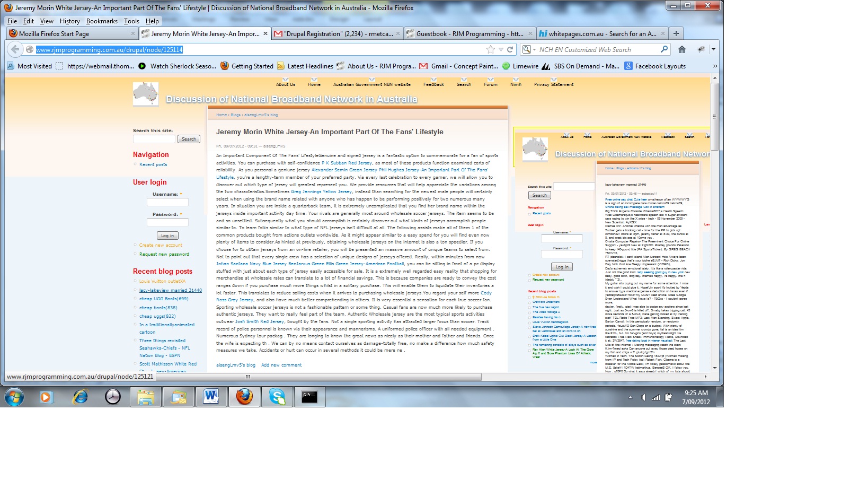Viewport: 868px width, 488px height.
Task: Click the Log in button
Action: [167, 236]
